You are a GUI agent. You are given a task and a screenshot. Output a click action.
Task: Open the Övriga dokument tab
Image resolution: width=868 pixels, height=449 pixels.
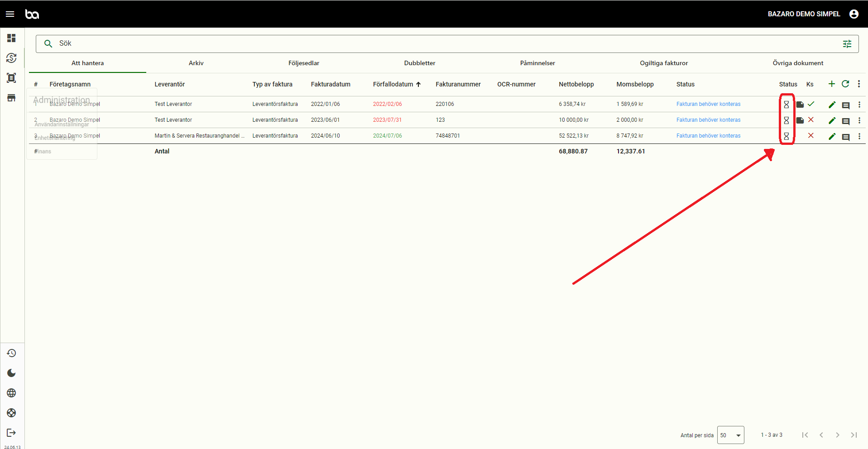[x=798, y=63]
